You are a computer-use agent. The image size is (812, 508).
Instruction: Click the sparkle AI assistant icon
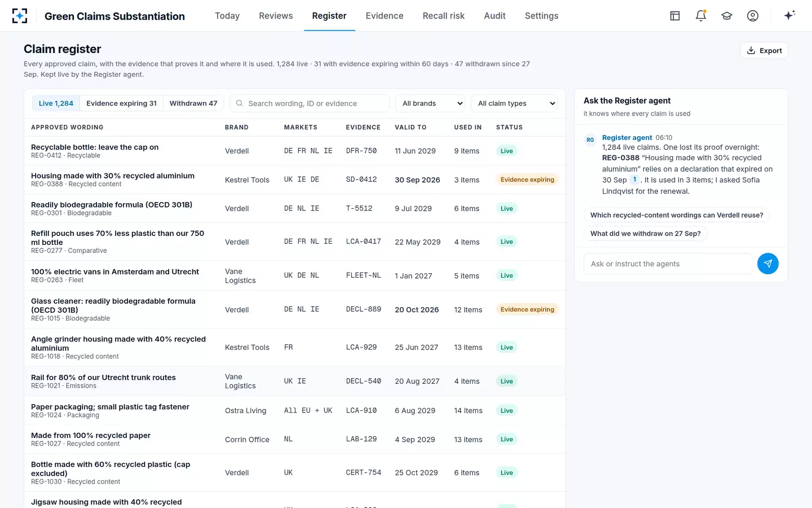pos(789,15)
